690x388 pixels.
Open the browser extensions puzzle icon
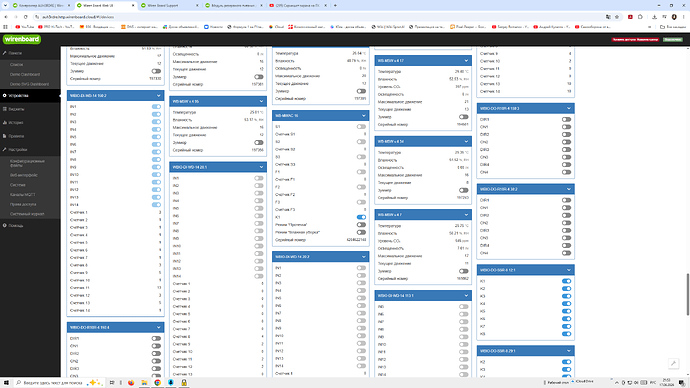click(x=640, y=17)
